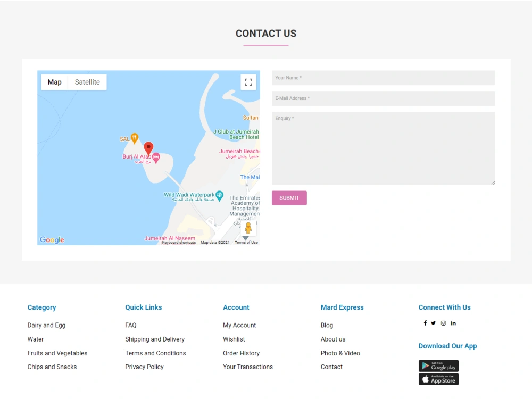Click the red location pin on the map

(x=148, y=148)
